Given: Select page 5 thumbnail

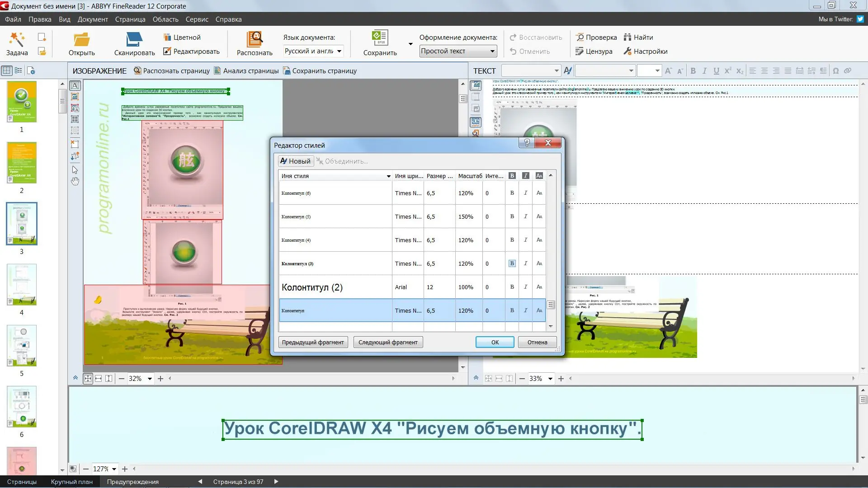Looking at the screenshot, I should tap(22, 346).
